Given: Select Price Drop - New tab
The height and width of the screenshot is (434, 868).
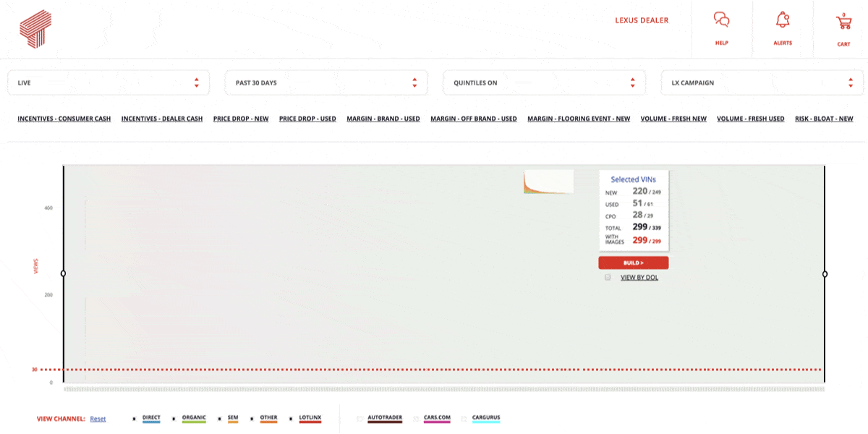Looking at the screenshot, I should click(x=241, y=119).
